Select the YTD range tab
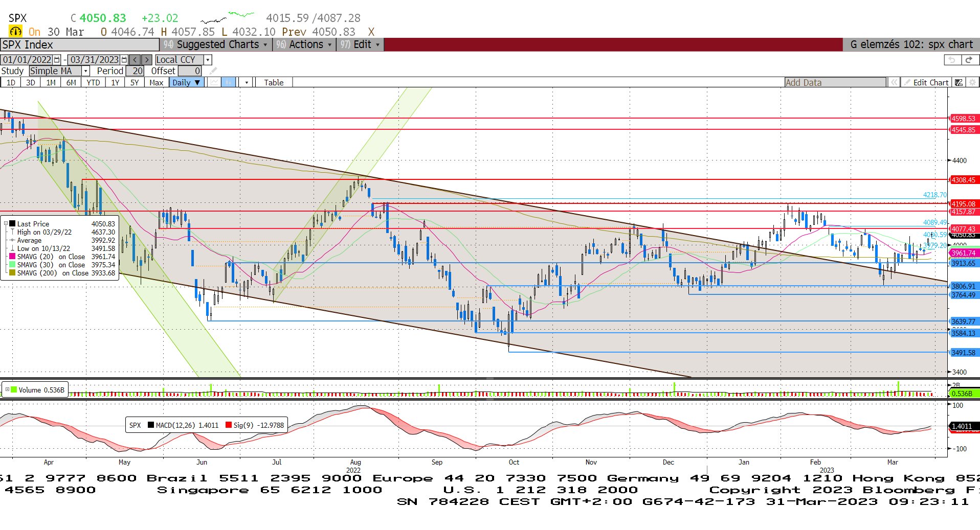This screenshot has height=530, width=980. [x=93, y=82]
